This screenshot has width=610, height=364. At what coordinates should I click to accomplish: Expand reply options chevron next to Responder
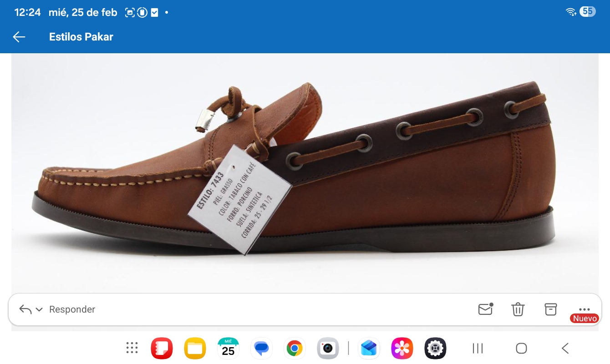pyautogui.click(x=39, y=309)
